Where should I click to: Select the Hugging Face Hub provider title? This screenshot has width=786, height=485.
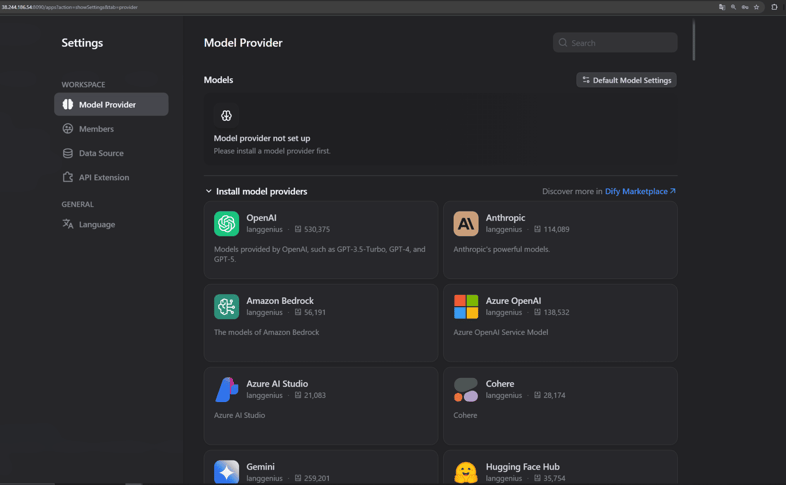[522, 466]
